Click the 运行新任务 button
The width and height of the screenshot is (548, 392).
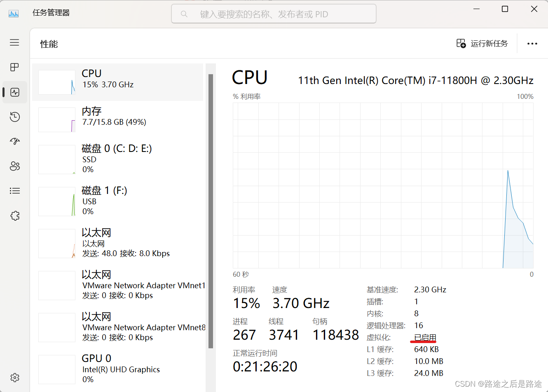[x=482, y=43]
